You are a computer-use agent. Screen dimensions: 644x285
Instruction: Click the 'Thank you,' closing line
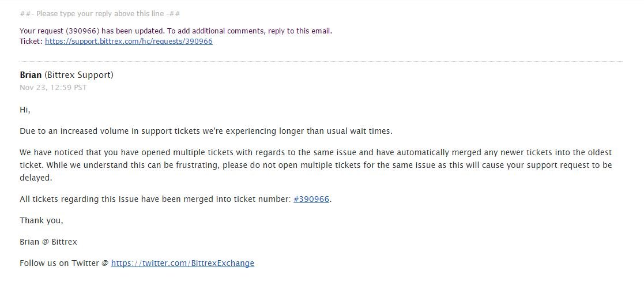pyautogui.click(x=42, y=220)
